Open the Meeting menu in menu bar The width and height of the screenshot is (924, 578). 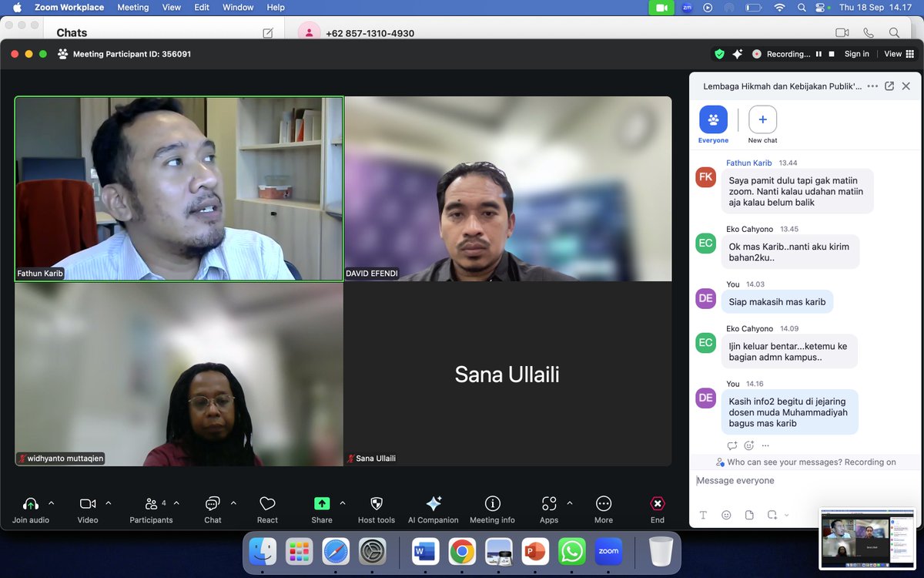click(133, 8)
